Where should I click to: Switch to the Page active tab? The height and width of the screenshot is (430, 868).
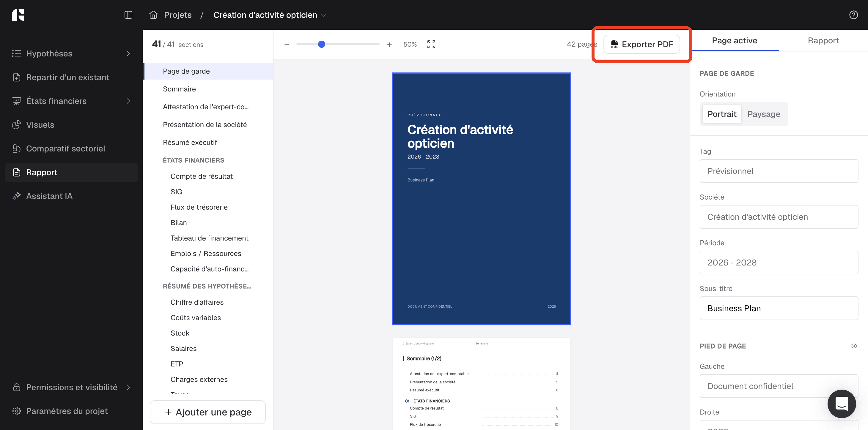[734, 40]
